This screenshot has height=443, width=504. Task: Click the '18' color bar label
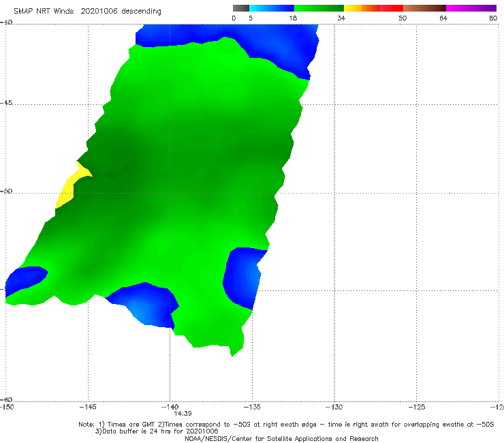(293, 18)
